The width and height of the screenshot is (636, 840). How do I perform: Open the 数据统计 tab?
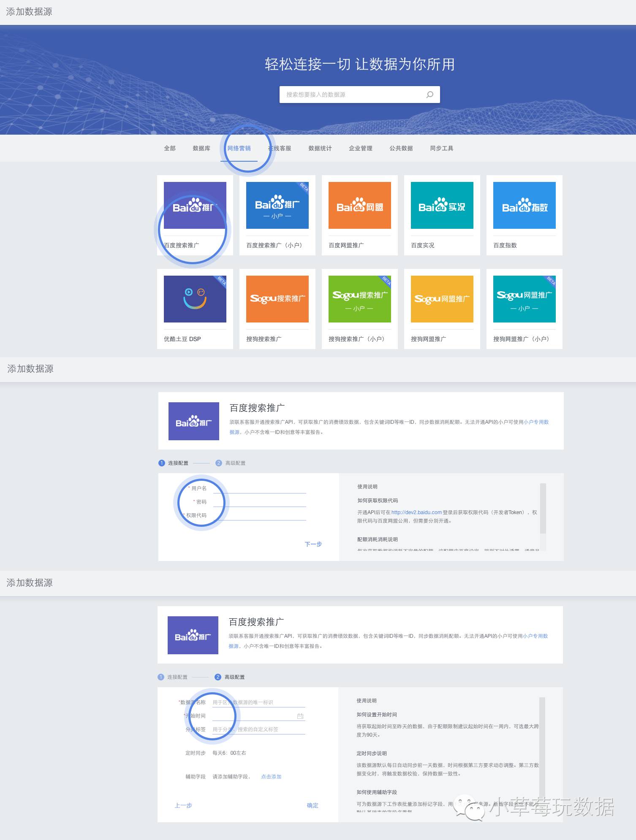tap(320, 148)
